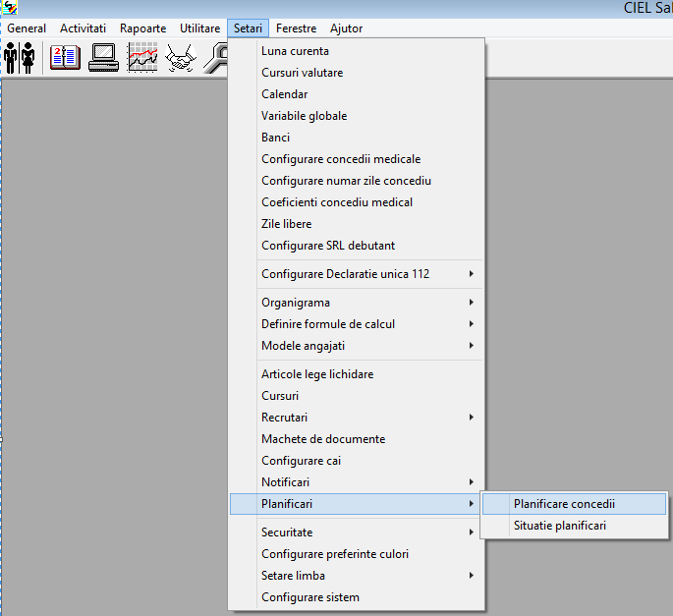Click the wrench tool toolbar icon
The height and width of the screenshot is (616, 673).
point(216,58)
